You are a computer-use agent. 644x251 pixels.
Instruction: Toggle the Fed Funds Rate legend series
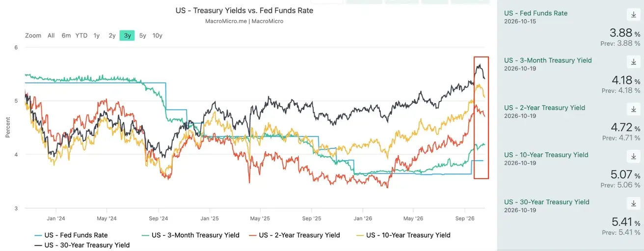pos(71,235)
